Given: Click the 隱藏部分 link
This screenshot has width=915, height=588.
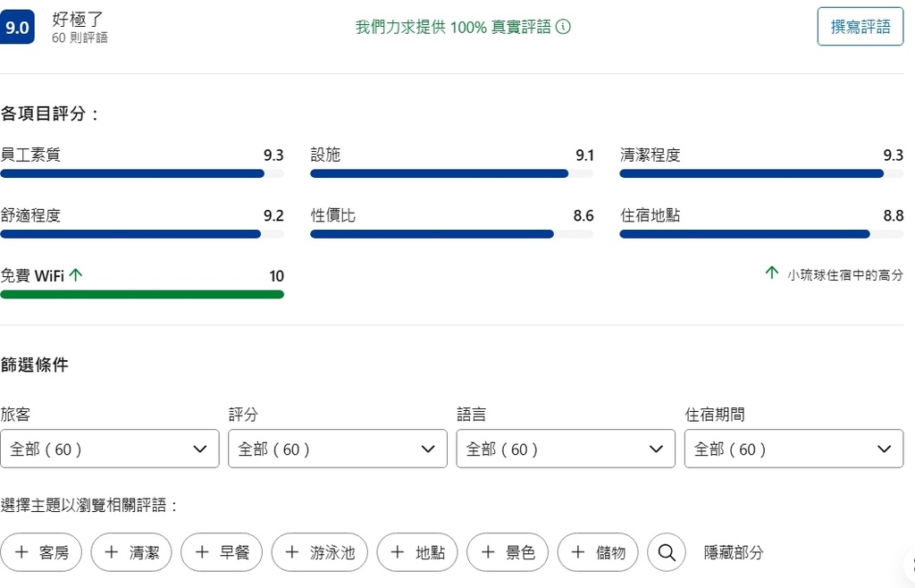Looking at the screenshot, I should [x=734, y=552].
